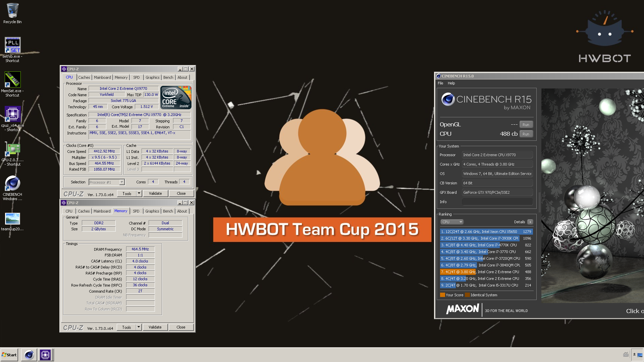The height and width of the screenshot is (362, 644).
Task: Click CPU-Z icon in the taskbar
Action: (x=45, y=355)
